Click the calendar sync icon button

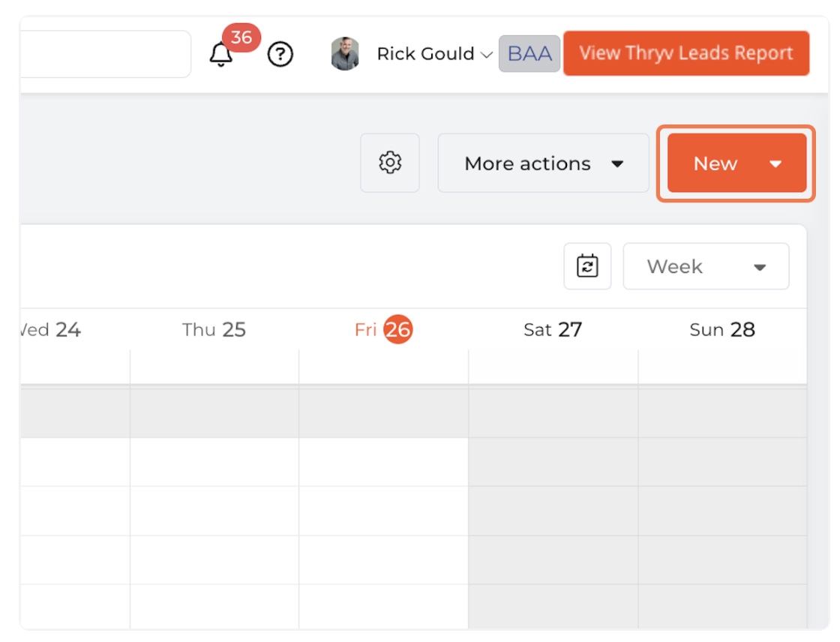[587, 265]
